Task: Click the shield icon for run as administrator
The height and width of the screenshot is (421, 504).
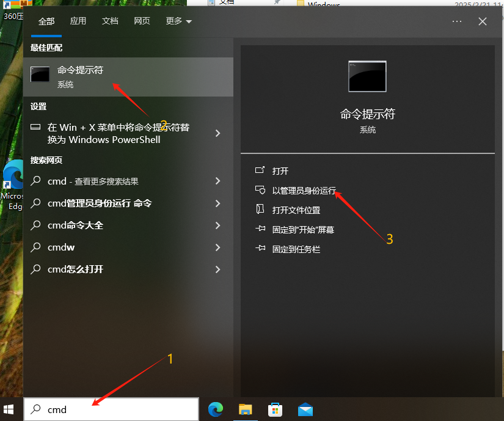Action: point(260,190)
